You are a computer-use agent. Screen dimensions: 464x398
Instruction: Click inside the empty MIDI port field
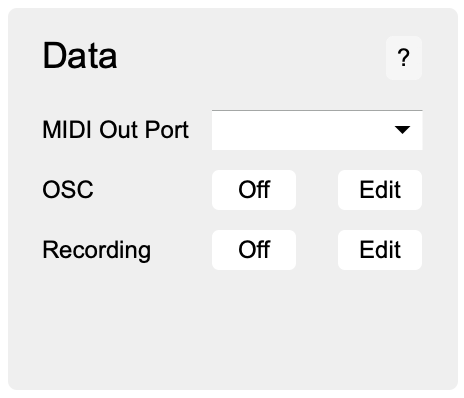[x=300, y=130]
